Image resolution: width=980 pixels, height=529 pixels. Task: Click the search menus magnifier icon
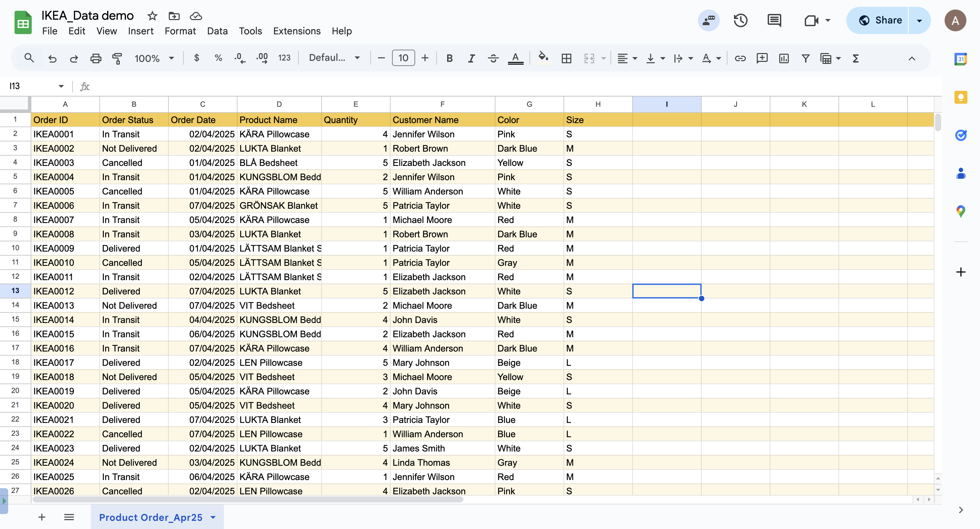click(x=29, y=58)
